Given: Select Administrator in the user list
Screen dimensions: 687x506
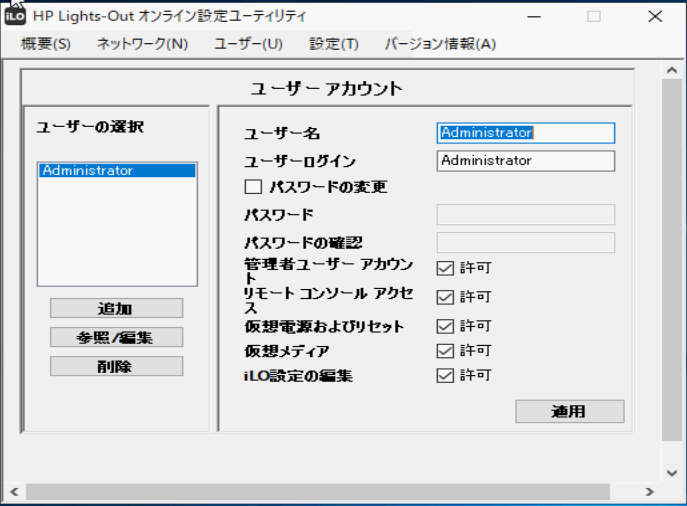Looking at the screenshot, I should click(117, 170).
